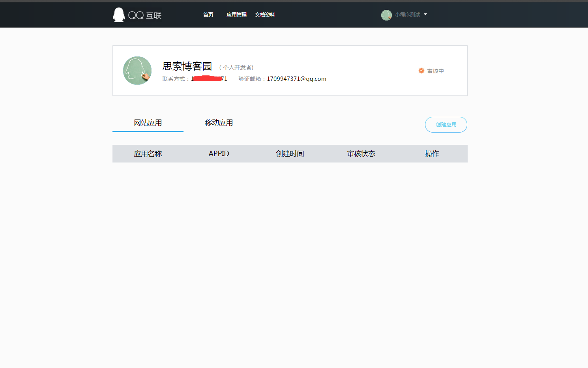Click the orange review status badge icon

coord(421,71)
